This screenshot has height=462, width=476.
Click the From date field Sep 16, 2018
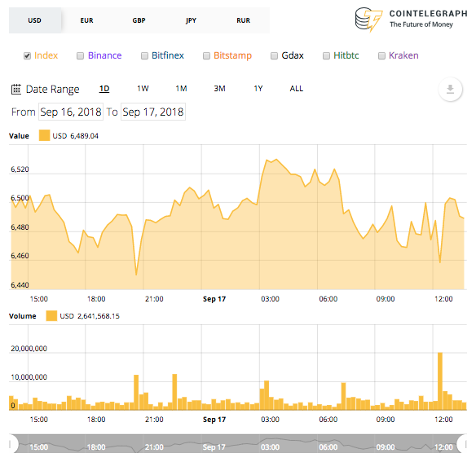coord(71,112)
